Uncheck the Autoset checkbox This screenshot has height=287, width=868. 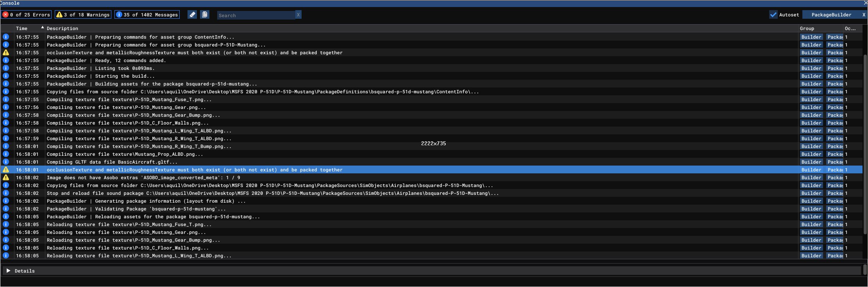(773, 15)
